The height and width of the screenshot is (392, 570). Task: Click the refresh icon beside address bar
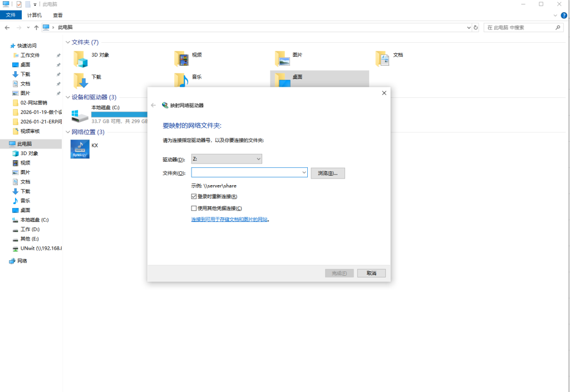point(475,27)
